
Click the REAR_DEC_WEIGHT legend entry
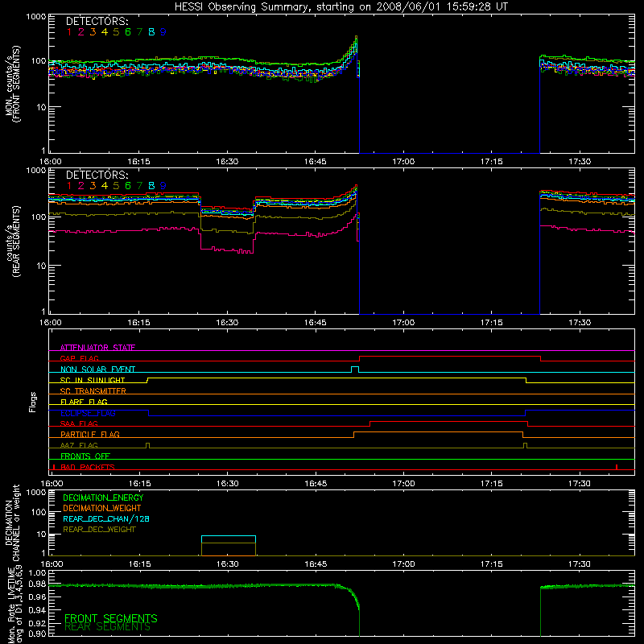pyautogui.click(x=99, y=530)
